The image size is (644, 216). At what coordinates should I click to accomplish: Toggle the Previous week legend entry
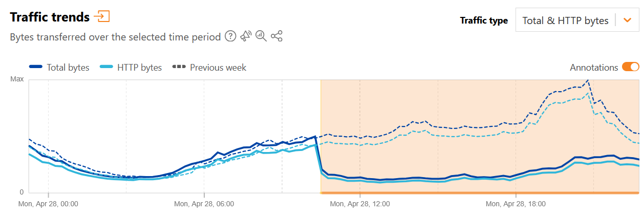tap(210, 67)
